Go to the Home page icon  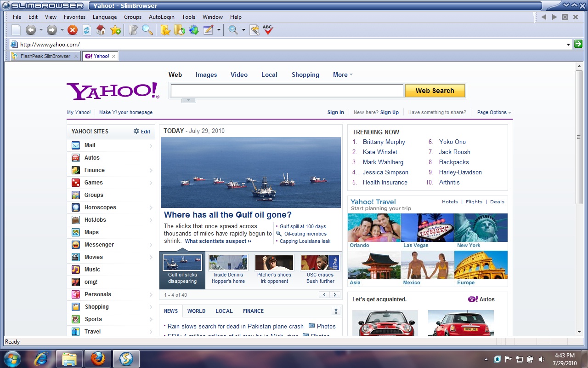pyautogui.click(x=101, y=30)
